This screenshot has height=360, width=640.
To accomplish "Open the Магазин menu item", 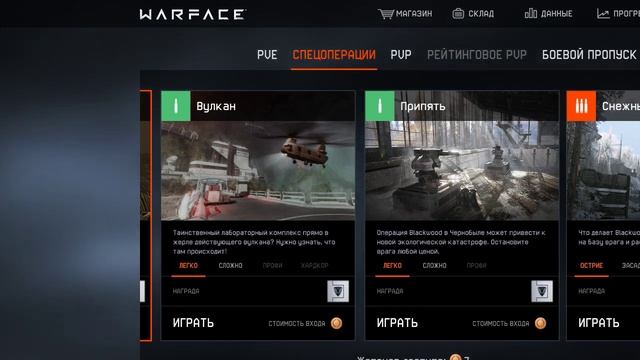I will coord(414,14).
